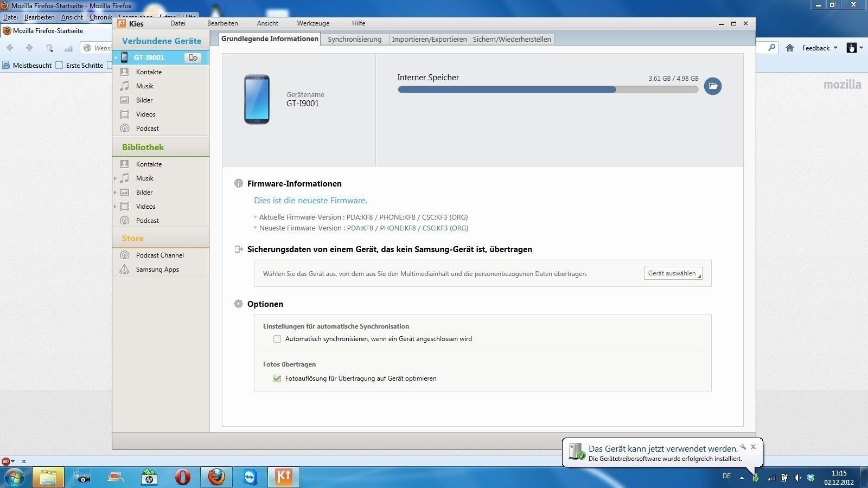Open Kies Hilfe menu

[x=359, y=23]
